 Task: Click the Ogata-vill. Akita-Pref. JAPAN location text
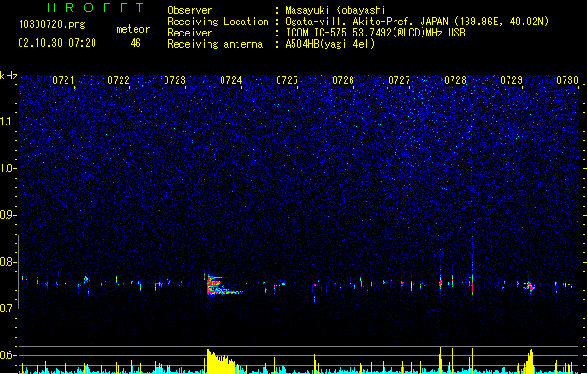417,22
